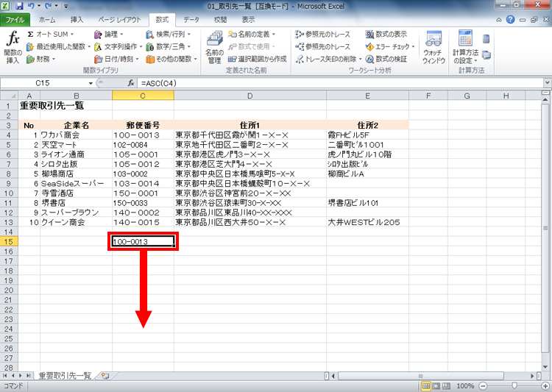The image size is (552, 392).
Task: Open the Excel Help question mark icon
Action: click(x=511, y=20)
